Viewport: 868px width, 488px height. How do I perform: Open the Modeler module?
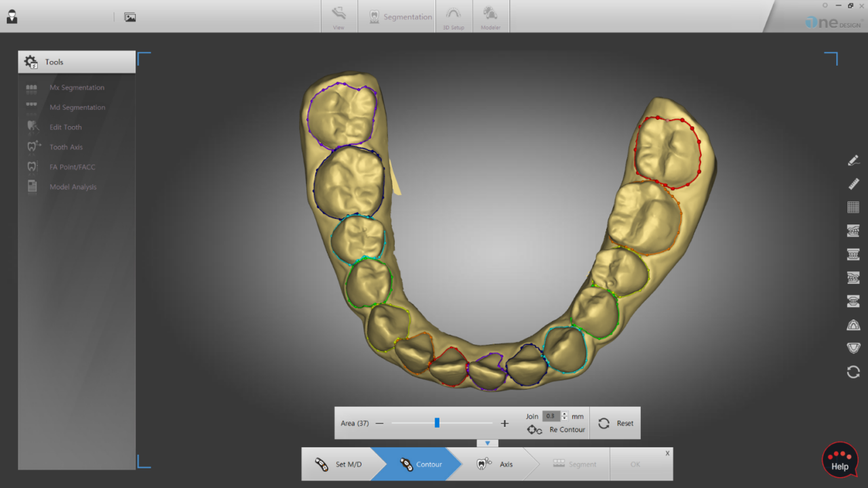pos(490,16)
